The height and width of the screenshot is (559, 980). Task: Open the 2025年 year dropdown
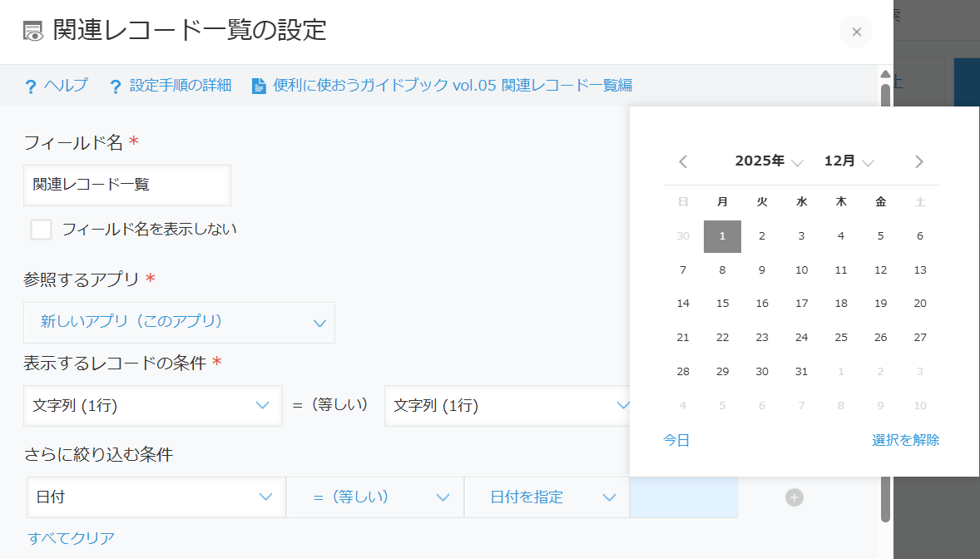tap(769, 161)
